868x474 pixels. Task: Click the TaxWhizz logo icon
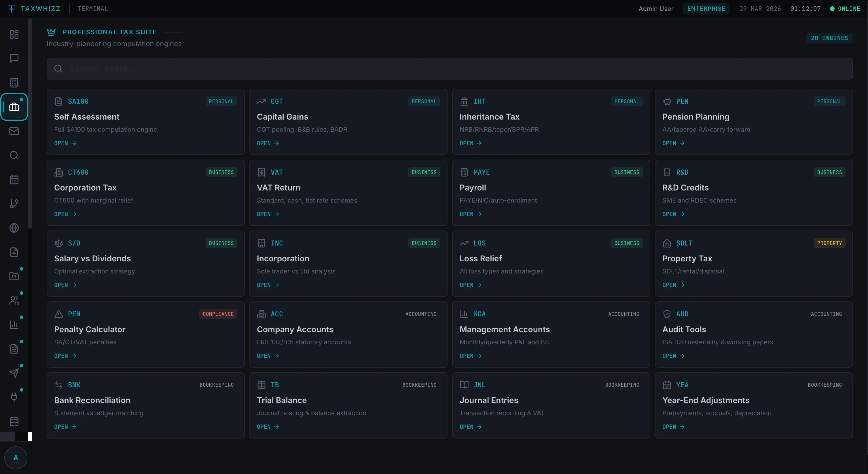12,9
